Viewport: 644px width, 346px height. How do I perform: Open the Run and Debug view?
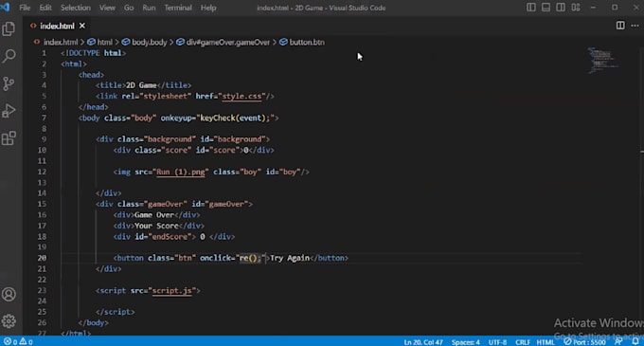[x=9, y=111]
